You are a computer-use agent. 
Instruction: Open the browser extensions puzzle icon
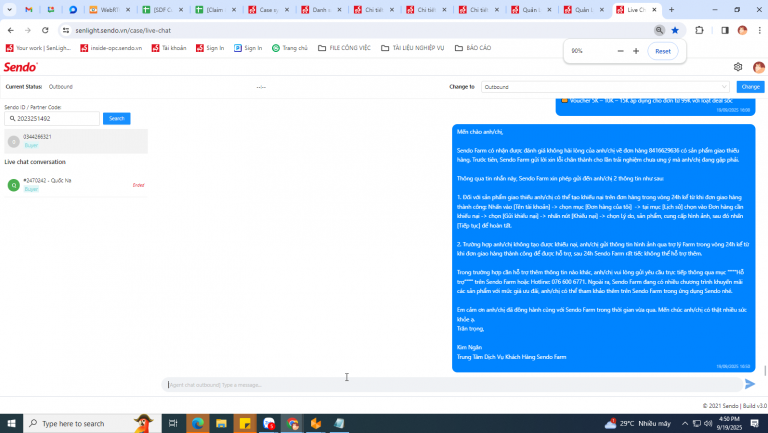pyautogui.click(x=699, y=30)
